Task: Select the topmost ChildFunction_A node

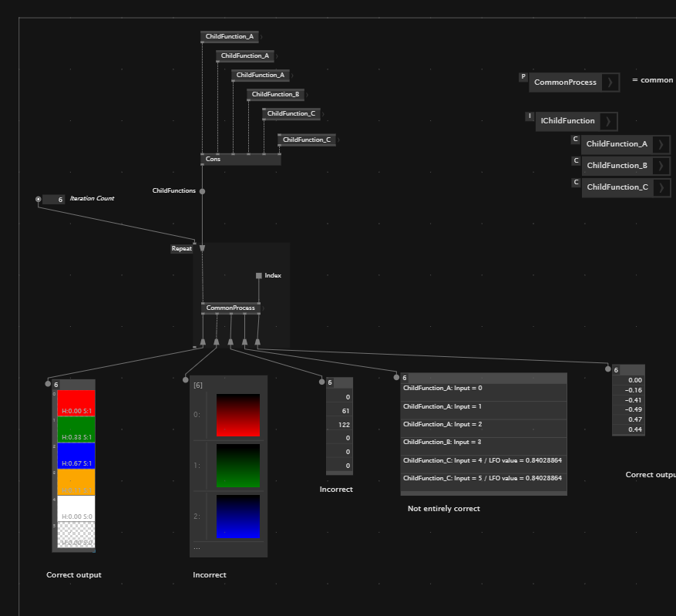Action: [x=230, y=37]
